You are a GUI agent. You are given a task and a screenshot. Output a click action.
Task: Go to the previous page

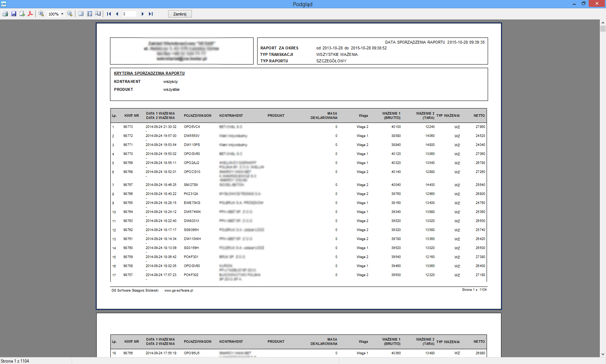pyautogui.click(x=117, y=14)
